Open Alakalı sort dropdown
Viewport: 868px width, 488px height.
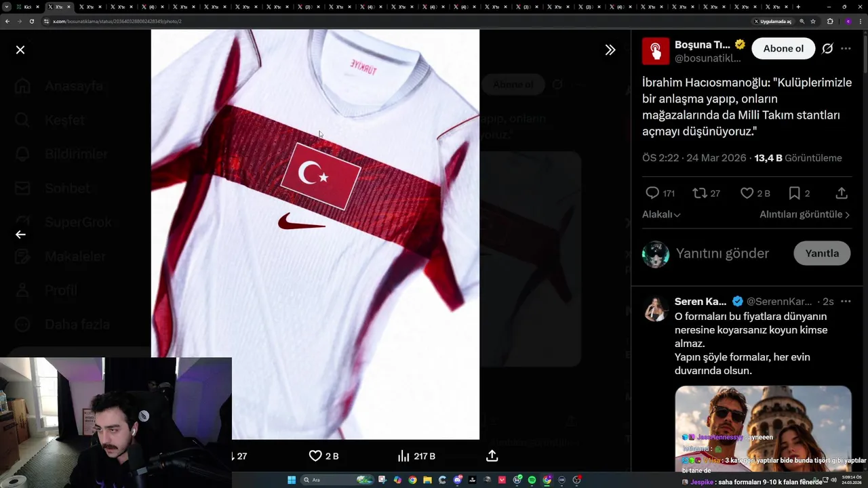tap(661, 214)
